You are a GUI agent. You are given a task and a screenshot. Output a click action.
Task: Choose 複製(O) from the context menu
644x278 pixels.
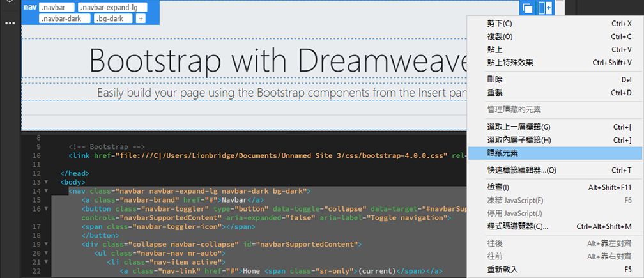(555, 36)
